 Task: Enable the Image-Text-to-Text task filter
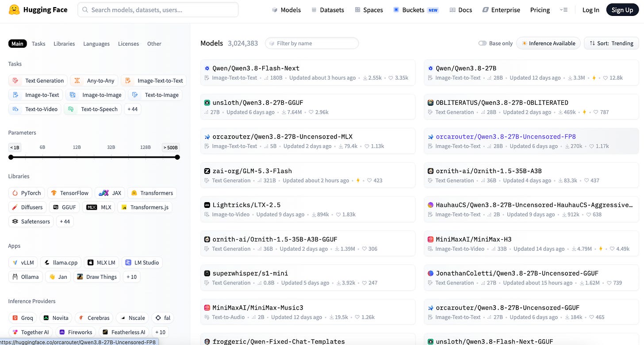[x=154, y=80]
